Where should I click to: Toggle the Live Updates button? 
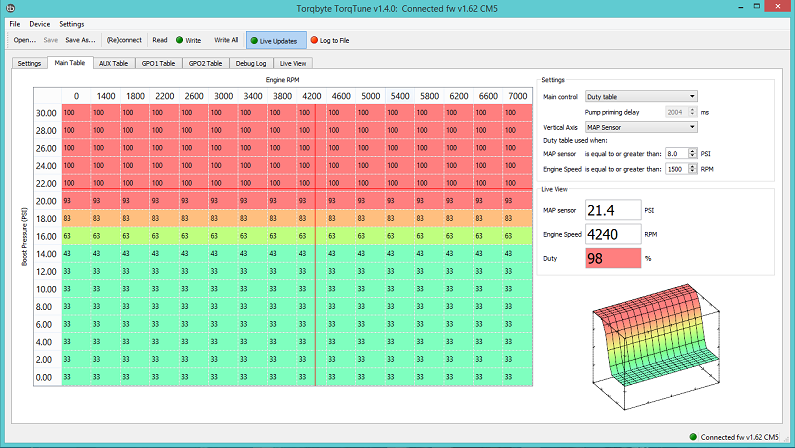(x=276, y=41)
